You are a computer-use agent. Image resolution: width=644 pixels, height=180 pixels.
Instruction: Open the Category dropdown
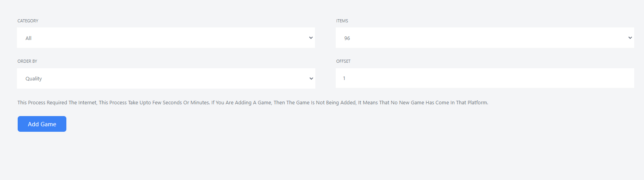pyautogui.click(x=166, y=38)
